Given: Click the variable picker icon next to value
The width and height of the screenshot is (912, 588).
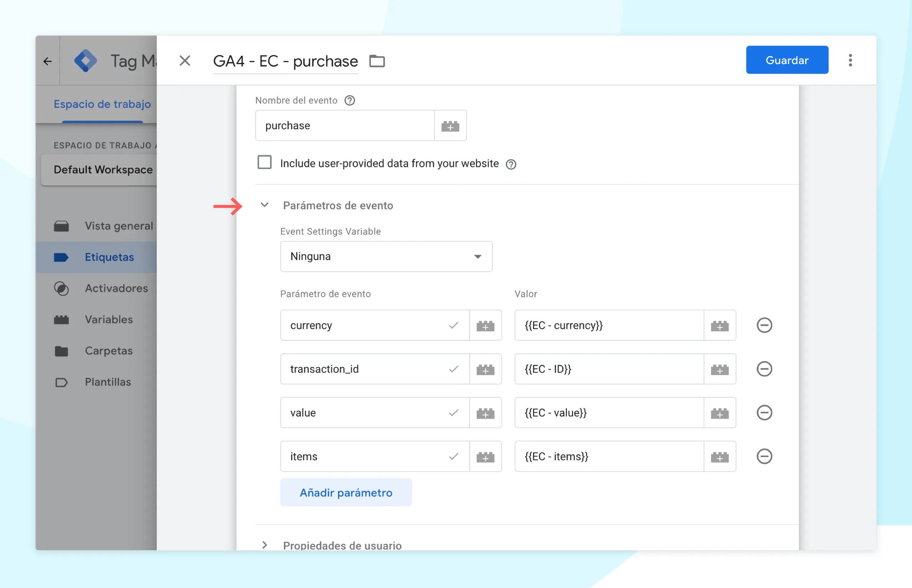Looking at the screenshot, I should 720,412.
